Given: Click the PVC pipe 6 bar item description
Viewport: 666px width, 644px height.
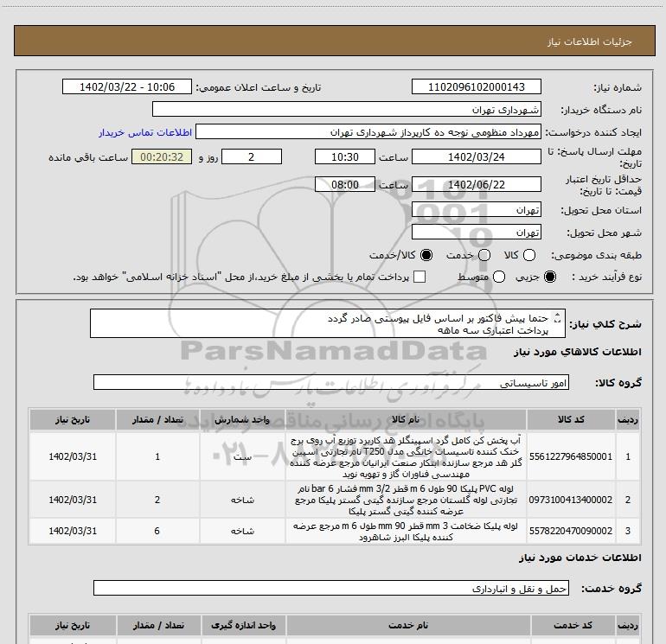Looking at the screenshot, I should (406, 500).
